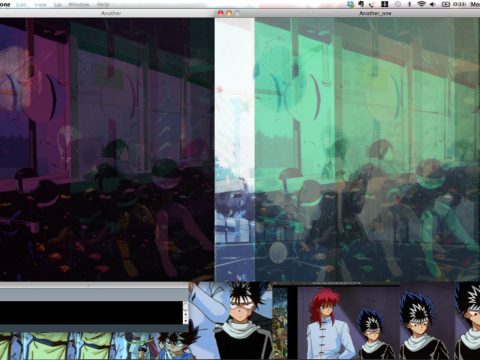Click the menu bar clock time

point(459,4)
